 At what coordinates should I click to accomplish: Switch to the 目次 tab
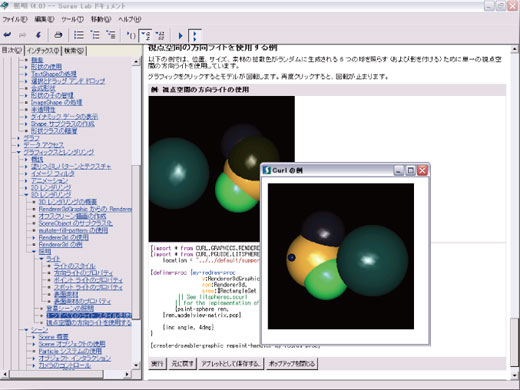click(x=12, y=50)
